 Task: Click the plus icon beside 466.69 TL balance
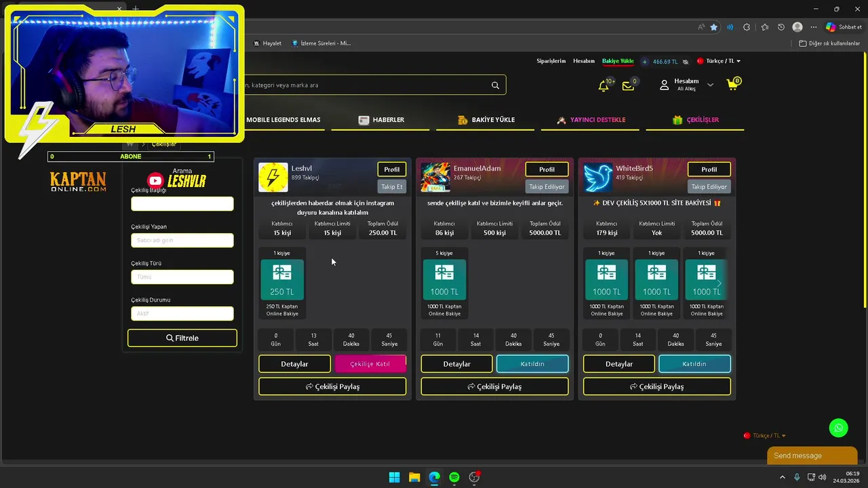coord(645,62)
